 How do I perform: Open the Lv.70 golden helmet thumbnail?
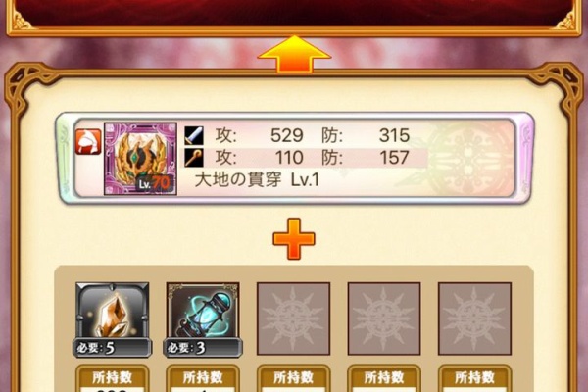[140, 159]
